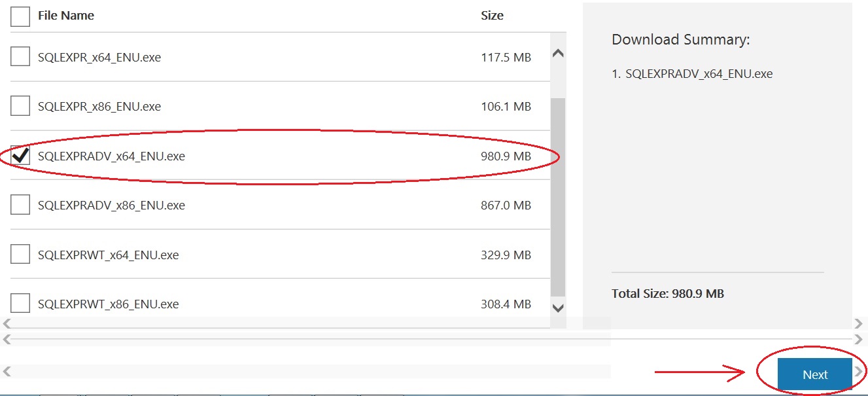Screen dimensions: 868x396
Task: Click the Total Size: 980.9 MB text
Action: tap(668, 294)
